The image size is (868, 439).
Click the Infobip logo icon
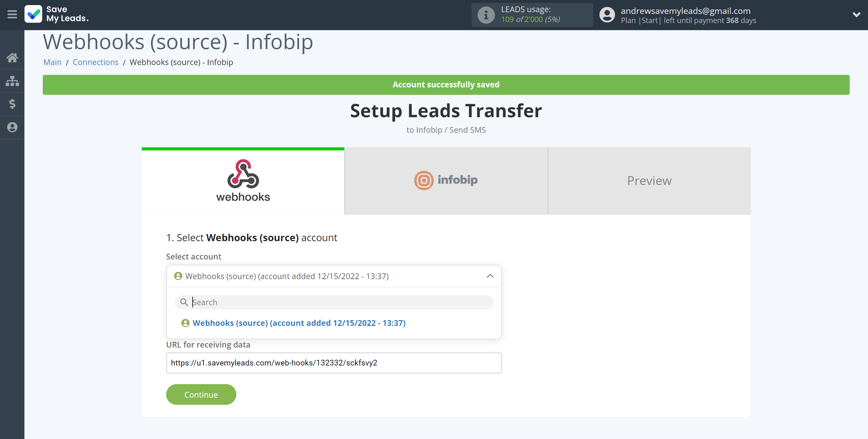pos(422,180)
